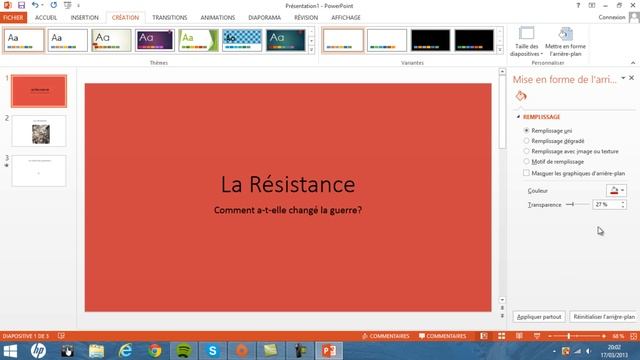Viewport: 640px width, 360px height.
Task: Switch to the ANIMATIONS tab
Action: (x=218, y=18)
